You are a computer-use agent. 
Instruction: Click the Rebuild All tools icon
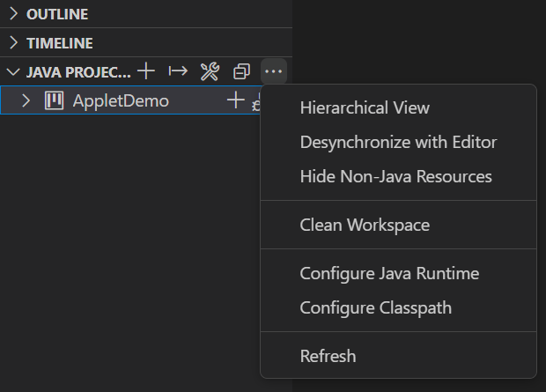(x=210, y=70)
